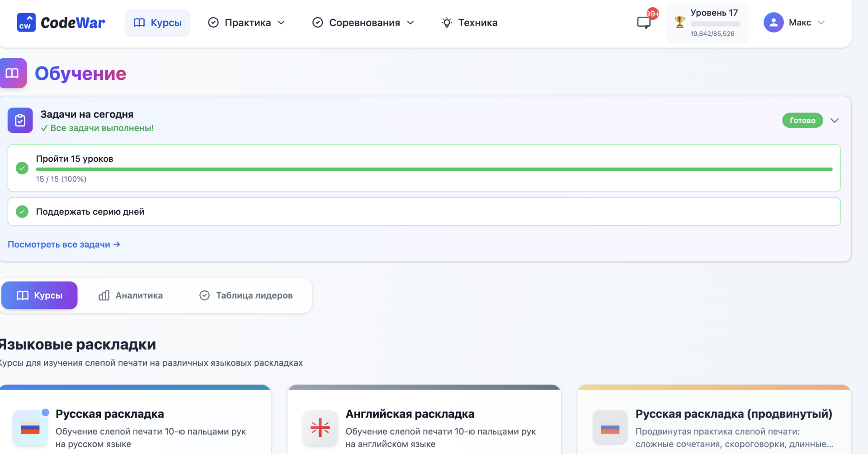
Task: Open the notifications chat icon
Action: 643,22
